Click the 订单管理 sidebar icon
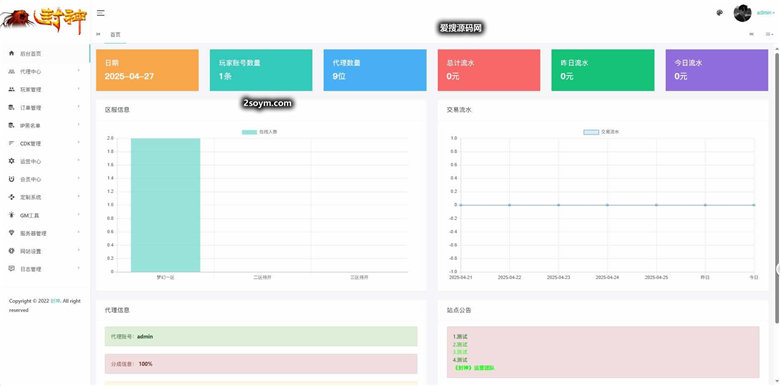 [11, 107]
